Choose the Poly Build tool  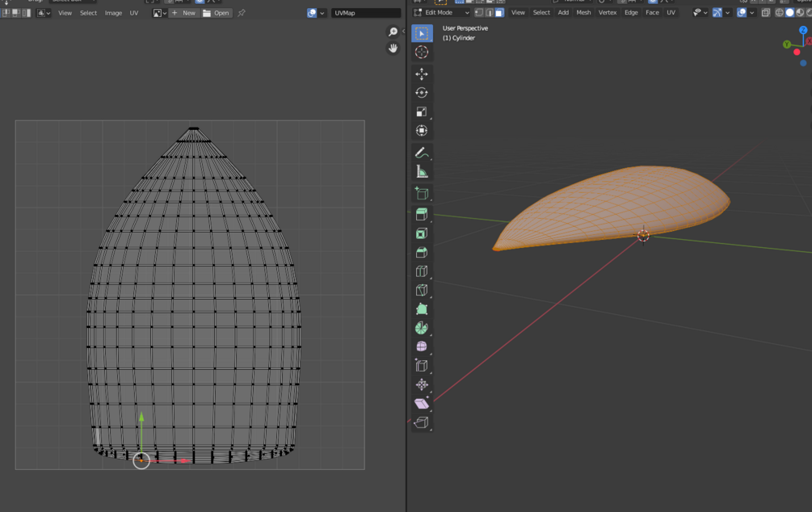point(422,309)
